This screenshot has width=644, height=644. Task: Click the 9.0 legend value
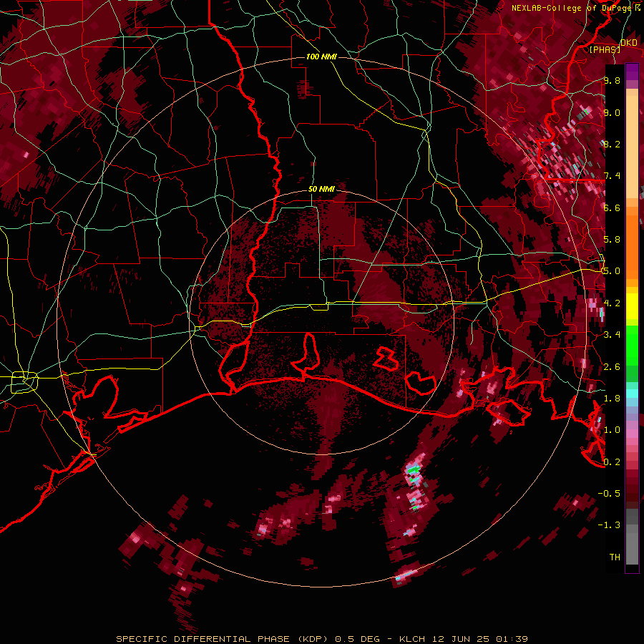click(612, 112)
